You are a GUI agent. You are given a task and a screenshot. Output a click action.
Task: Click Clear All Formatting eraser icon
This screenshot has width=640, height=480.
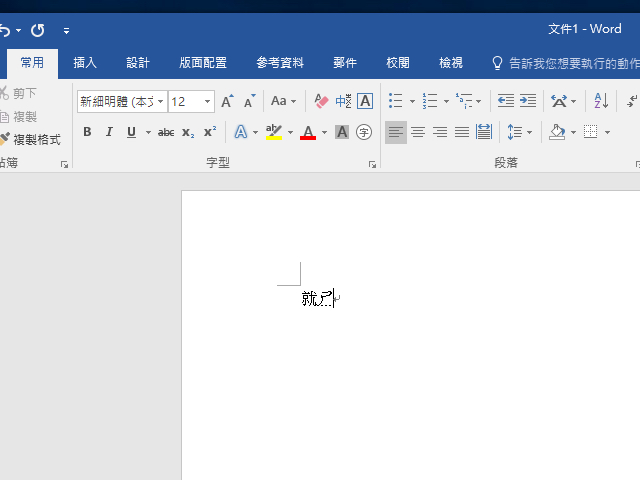pos(321,101)
